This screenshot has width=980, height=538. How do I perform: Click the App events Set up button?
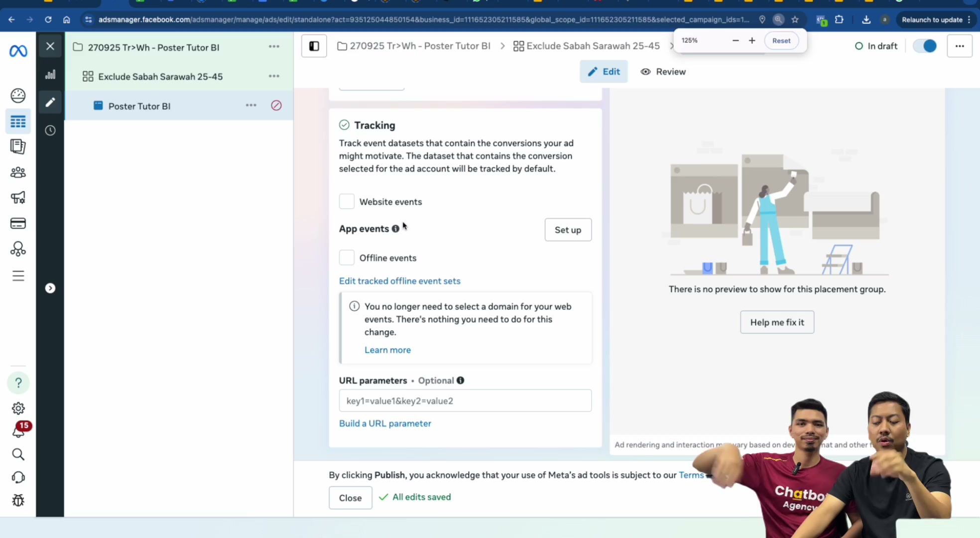[568, 230]
